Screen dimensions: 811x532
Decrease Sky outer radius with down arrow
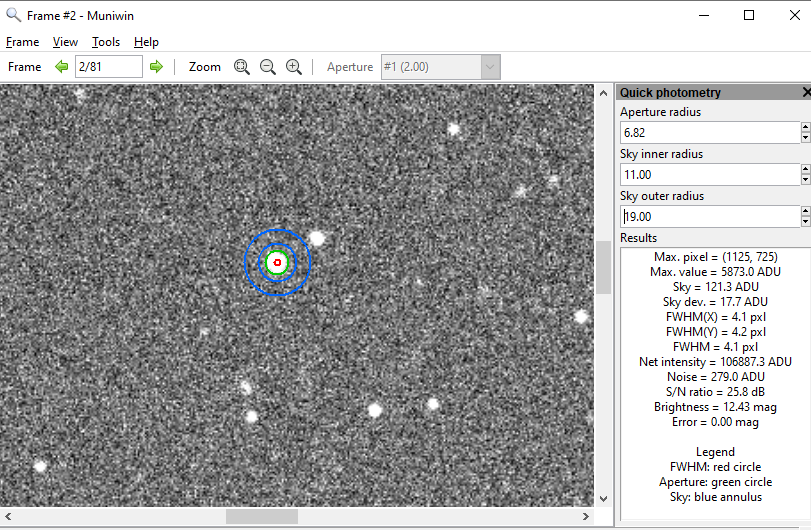805,222
